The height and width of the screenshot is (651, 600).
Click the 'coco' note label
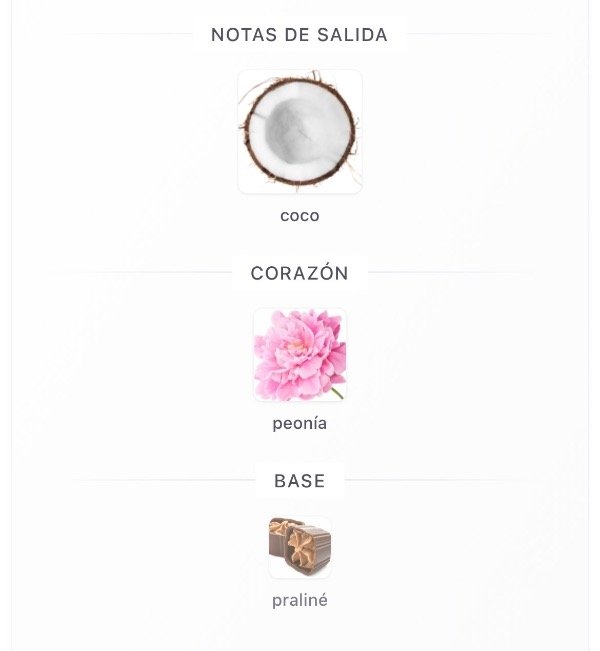(x=300, y=215)
